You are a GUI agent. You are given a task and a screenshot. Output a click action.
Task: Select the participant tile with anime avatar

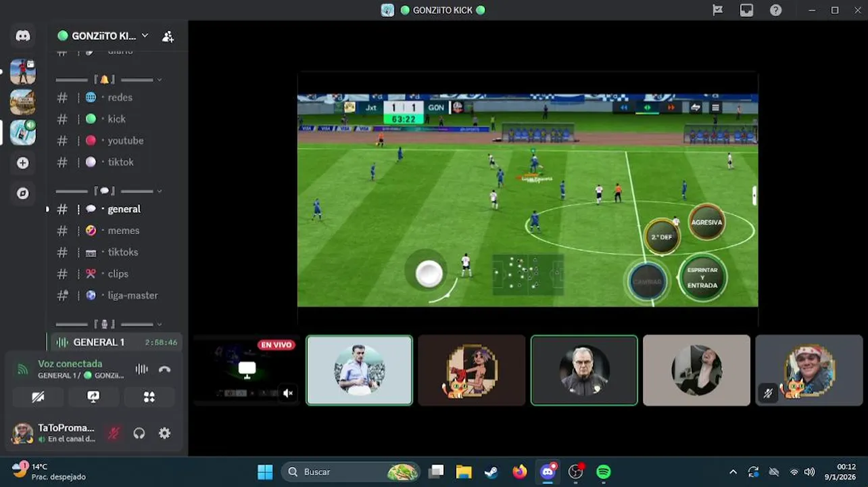472,370
